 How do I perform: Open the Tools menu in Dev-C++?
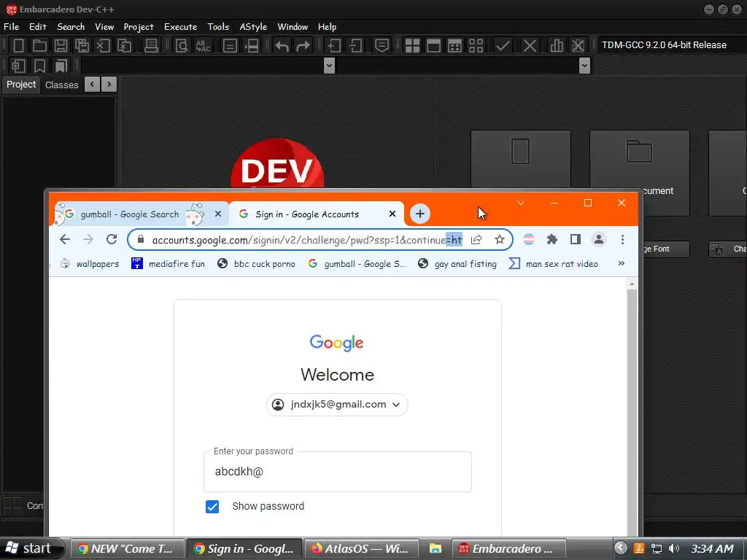click(x=218, y=27)
